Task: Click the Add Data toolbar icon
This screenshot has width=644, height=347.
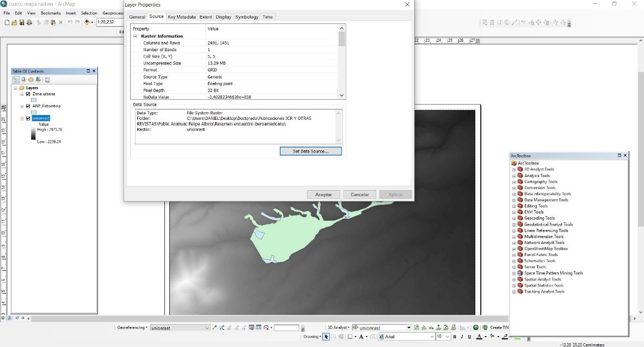Action: pos(87,22)
